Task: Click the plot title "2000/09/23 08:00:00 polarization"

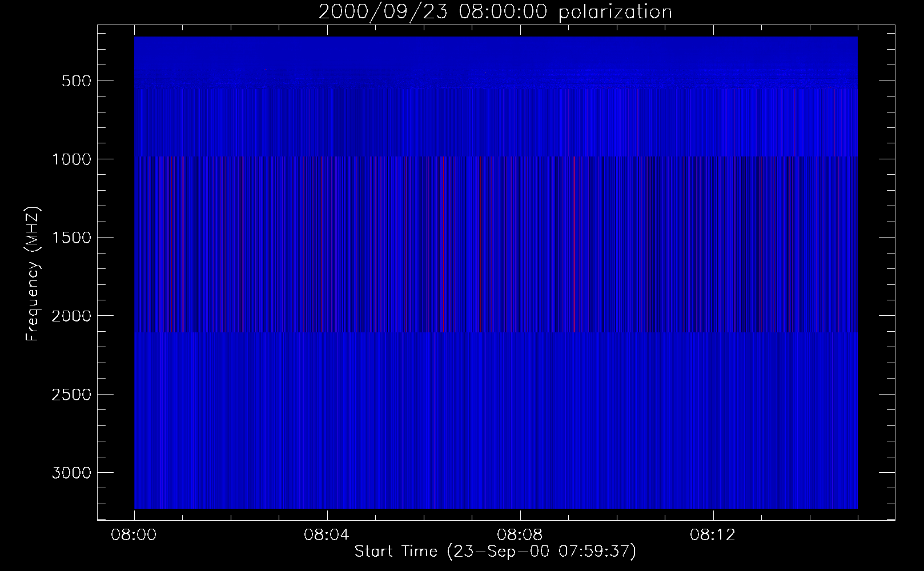Action: (x=495, y=12)
